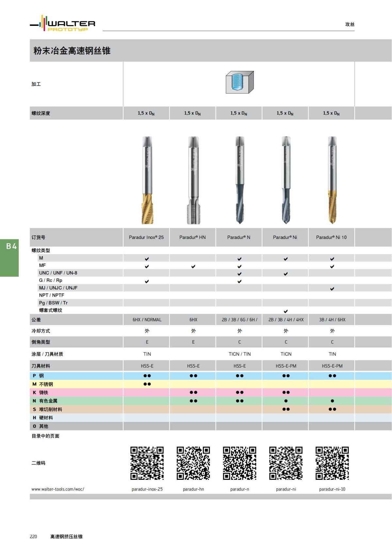Click the MF checkmark for Paradur N
The image size is (392, 555).
(239, 266)
